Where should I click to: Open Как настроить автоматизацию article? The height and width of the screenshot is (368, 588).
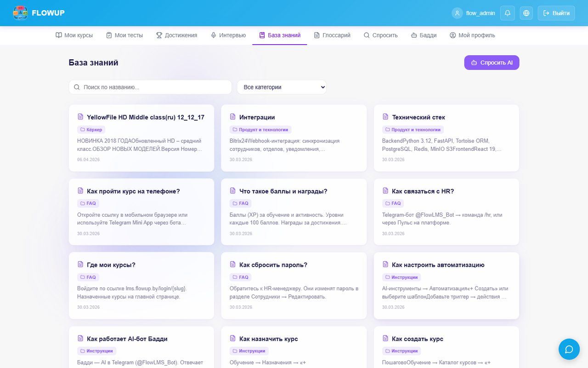[x=438, y=265]
